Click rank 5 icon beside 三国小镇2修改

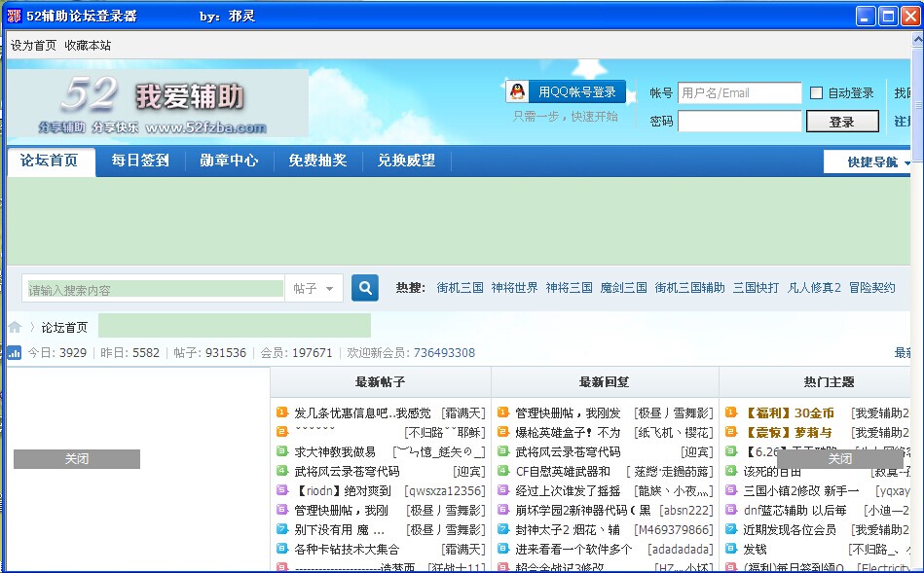coord(731,490)
